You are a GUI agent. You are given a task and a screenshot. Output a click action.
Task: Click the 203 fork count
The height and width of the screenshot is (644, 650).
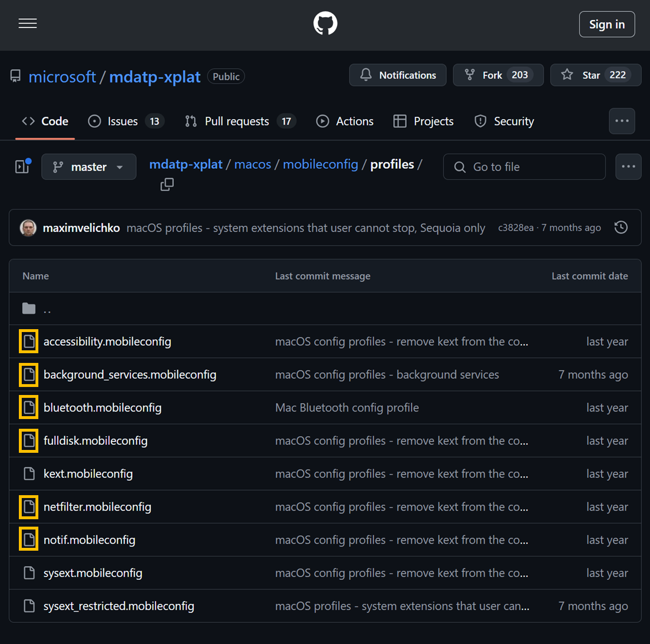(520, 75)
